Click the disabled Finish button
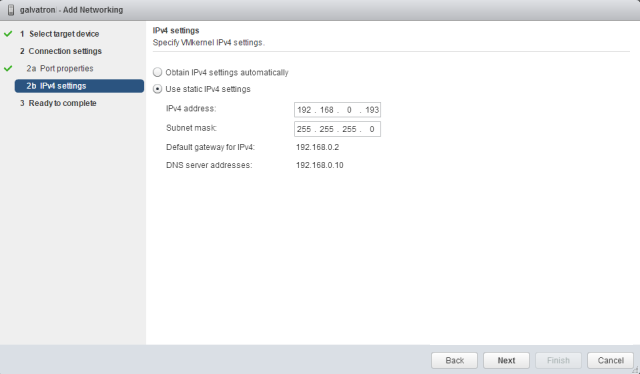 tap(558, 361)
